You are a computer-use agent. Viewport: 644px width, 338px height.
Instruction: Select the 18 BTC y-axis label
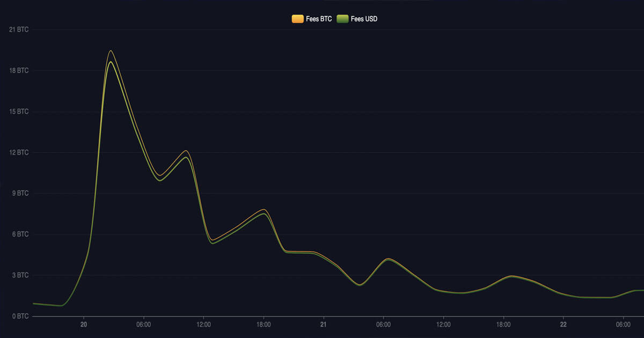pyautogui.click(x=19, y=71)
